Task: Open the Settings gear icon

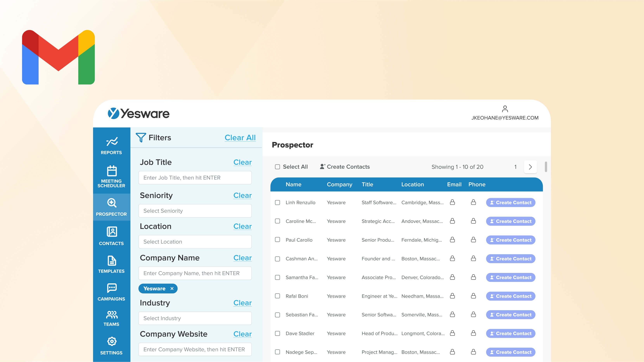Action: pyautogui.click(x=112, y=341)
